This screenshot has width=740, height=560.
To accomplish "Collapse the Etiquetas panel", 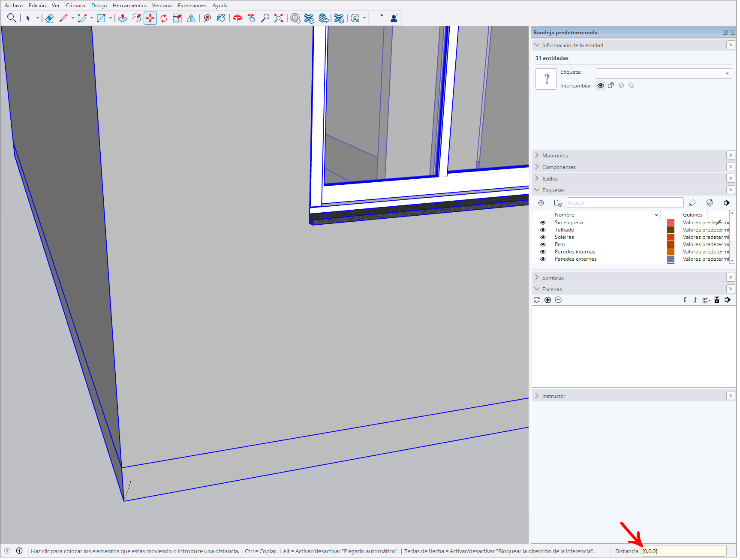I will 537,190.
